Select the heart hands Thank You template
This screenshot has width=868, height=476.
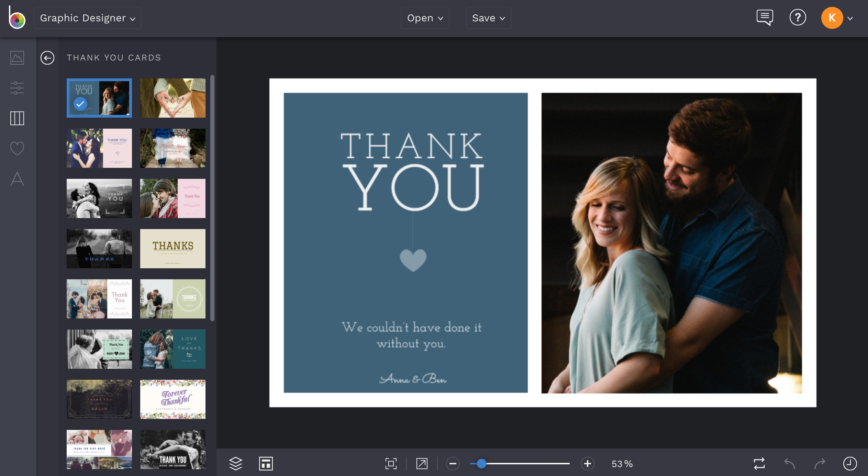tap(173, 98)
